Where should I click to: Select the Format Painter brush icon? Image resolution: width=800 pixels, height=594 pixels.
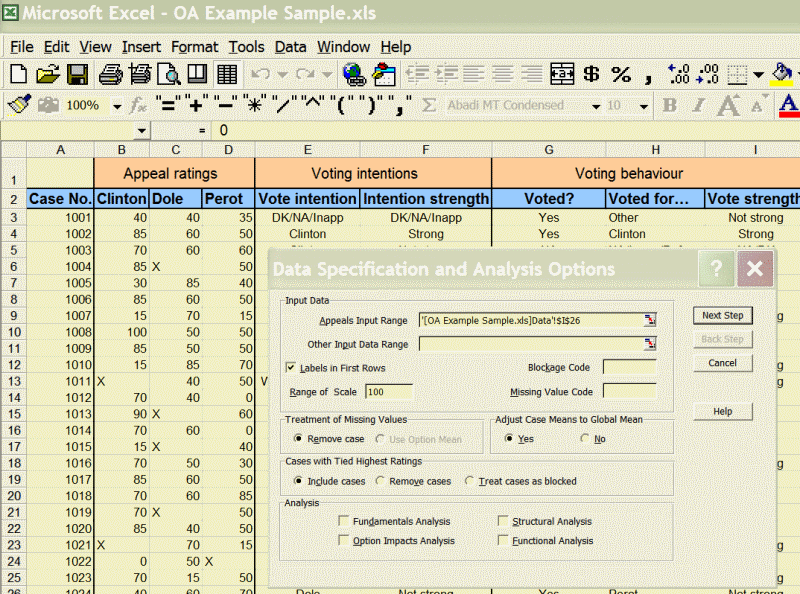(x=19, y=105)
